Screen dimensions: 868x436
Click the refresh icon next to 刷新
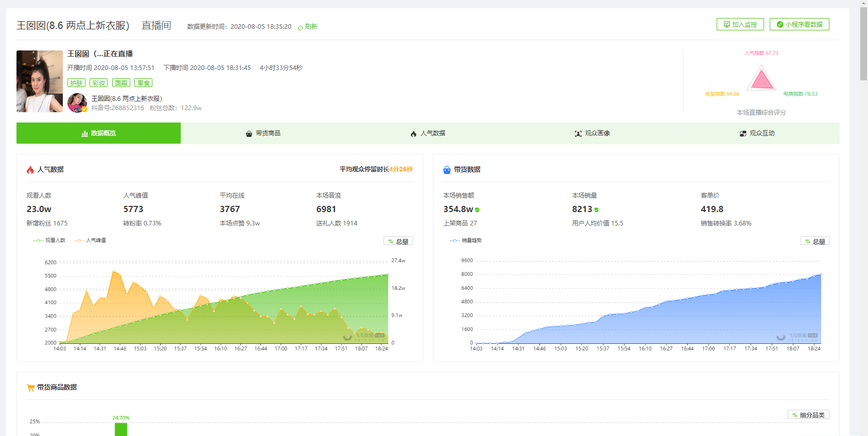point(300,27)
